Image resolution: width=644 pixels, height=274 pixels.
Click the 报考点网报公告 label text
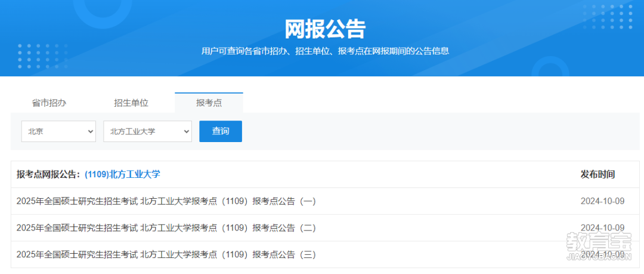(48, 174)
